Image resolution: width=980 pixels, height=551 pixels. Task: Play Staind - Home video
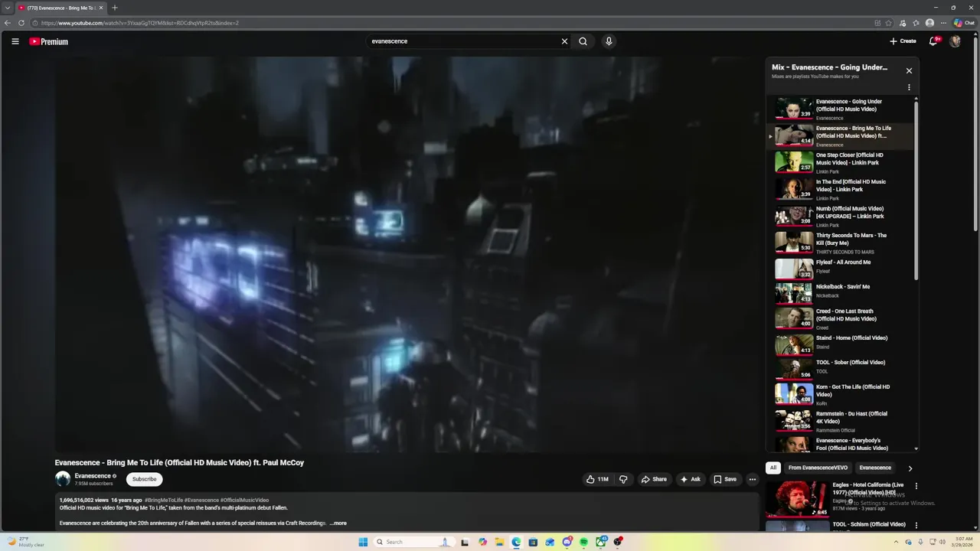840,344
